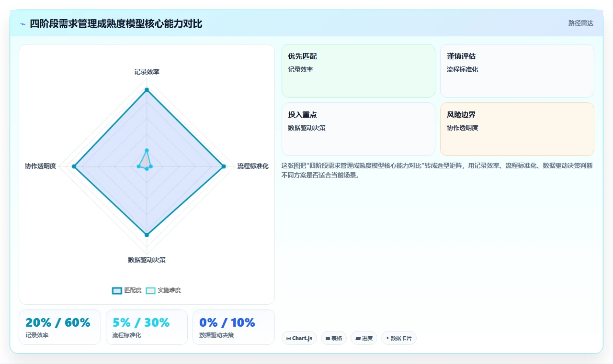Viewport: 613px width, 364px height.
Task: Click the 匹配度 data point on 流程标准化 axis
Action: 224,166
